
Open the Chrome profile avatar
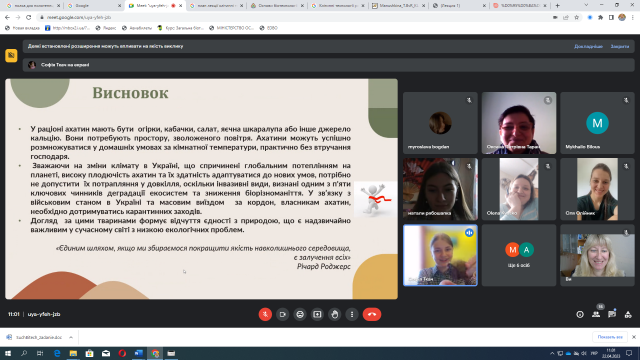[x=622, y=17]
